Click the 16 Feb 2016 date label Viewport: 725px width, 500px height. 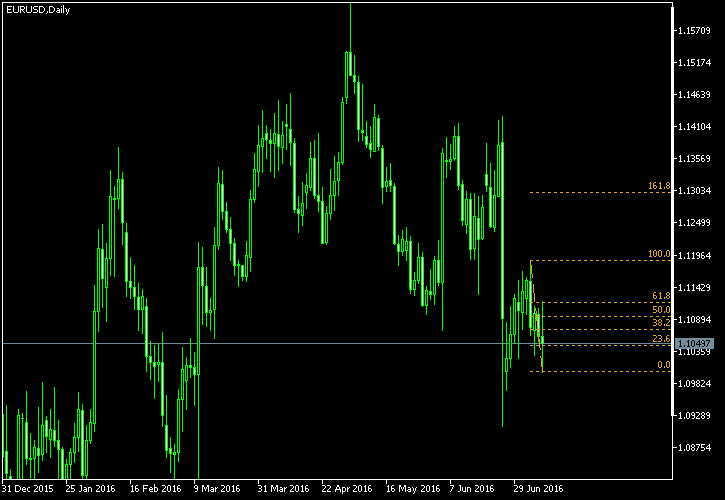point(155,489)
